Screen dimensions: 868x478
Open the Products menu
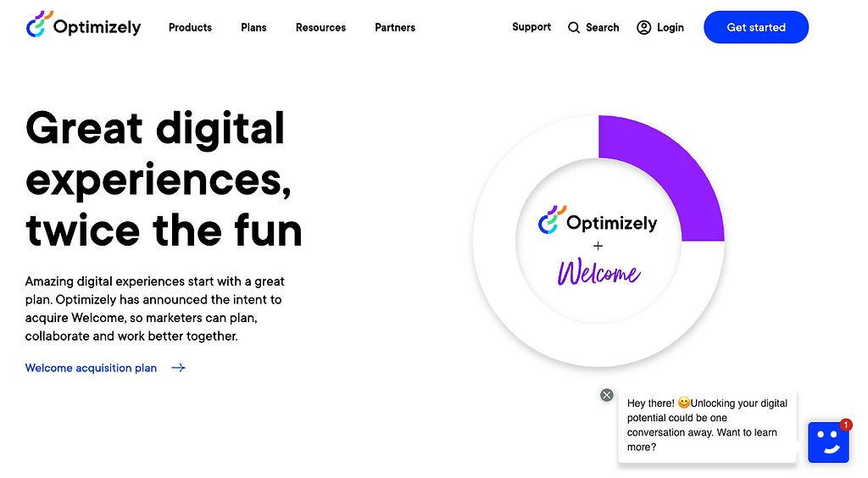[x=190, y=28]
